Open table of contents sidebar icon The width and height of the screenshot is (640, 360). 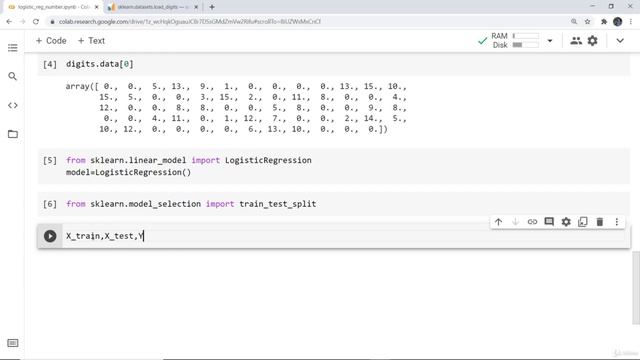[13, 48]
